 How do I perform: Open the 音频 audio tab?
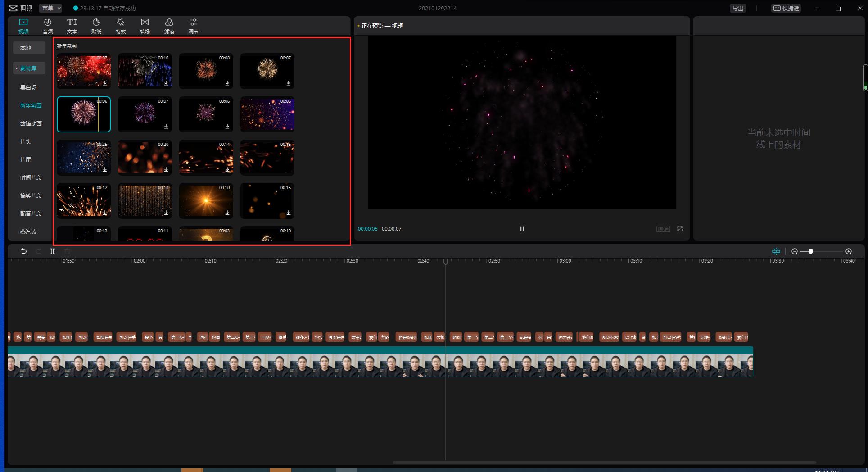pyautogui.click(x=48, y=26)
